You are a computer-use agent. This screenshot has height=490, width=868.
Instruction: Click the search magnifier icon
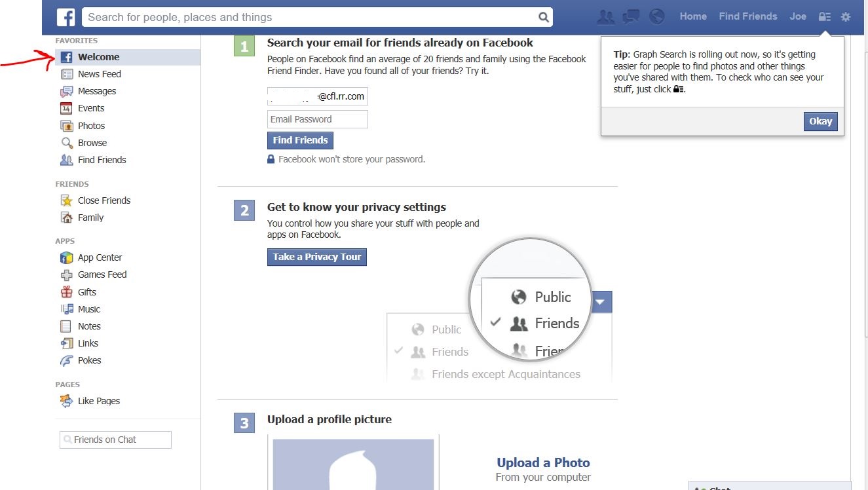[x=543, y=18]
